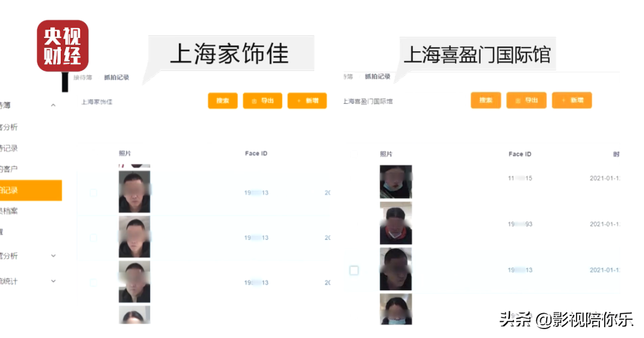Open photo thumbnail for 19**13 row in 上海喜盈门国际馆 panel
Screen dimensions: 644x338
(395, 269)
